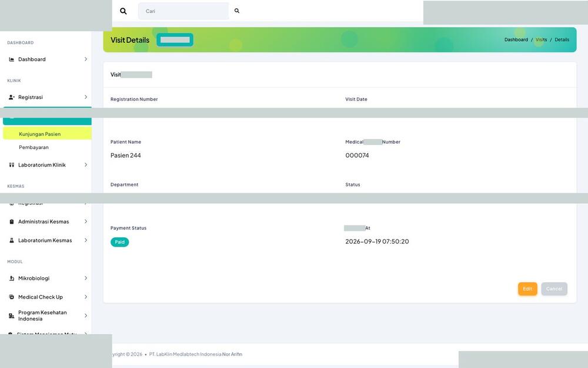Screen dimensions: 588x368
Task: Click the PT. LabKlin Medlabtech Indonesia footer text
Action: [185, 354]
